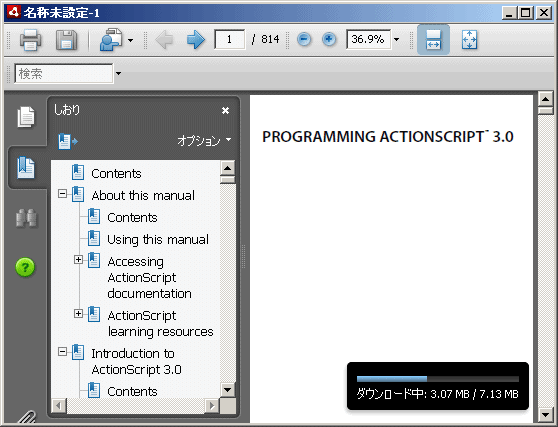Screen dimensions: 558x427
Task: Go to the next page with the blue arrow
Action: click(x=196, y=39)
